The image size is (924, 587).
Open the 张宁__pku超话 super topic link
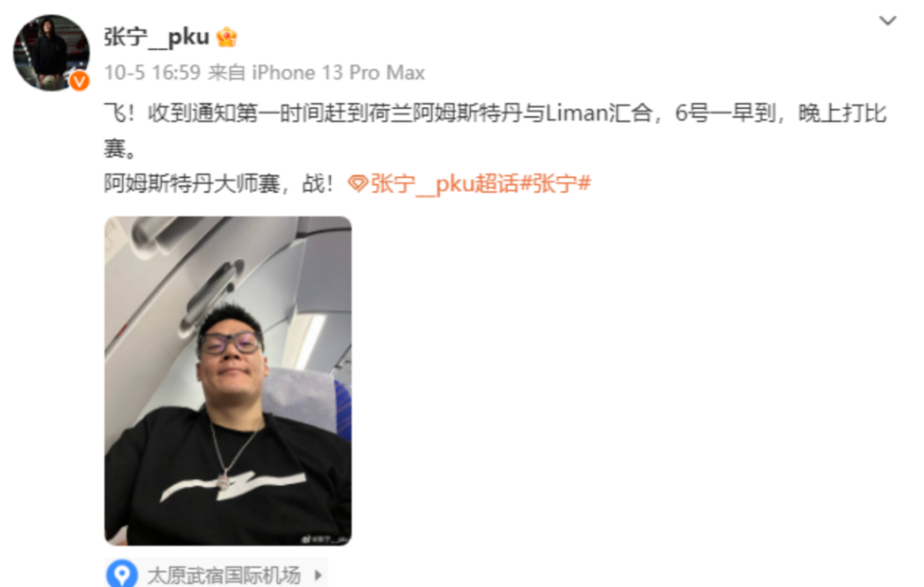(445, 183)
